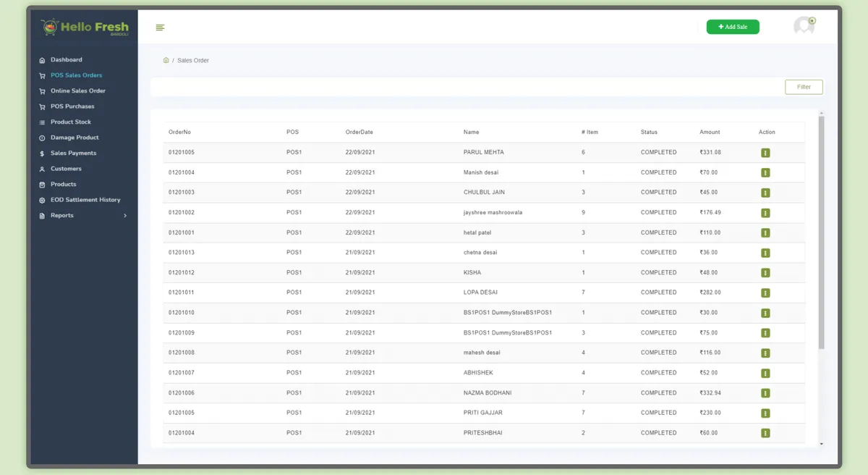Viewport: 868px width, 475px height.
Task: Go to Dashboard in sidebar
Action: [x=66, y=60]
